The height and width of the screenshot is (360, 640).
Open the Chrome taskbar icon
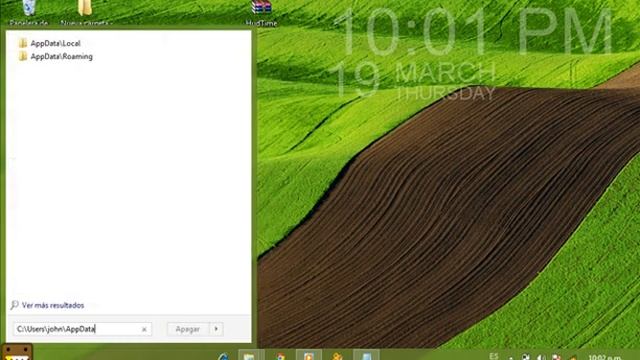[280, 356]
